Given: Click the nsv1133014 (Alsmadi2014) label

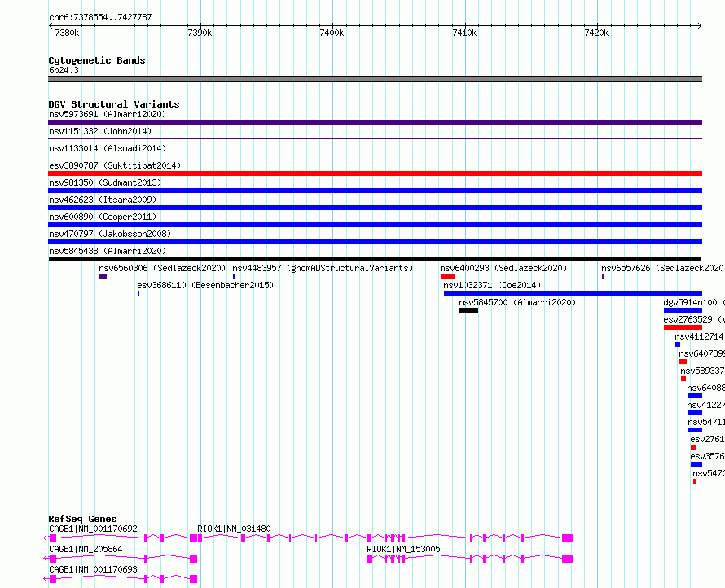Looking at the screenshot, I should [108, 148].
